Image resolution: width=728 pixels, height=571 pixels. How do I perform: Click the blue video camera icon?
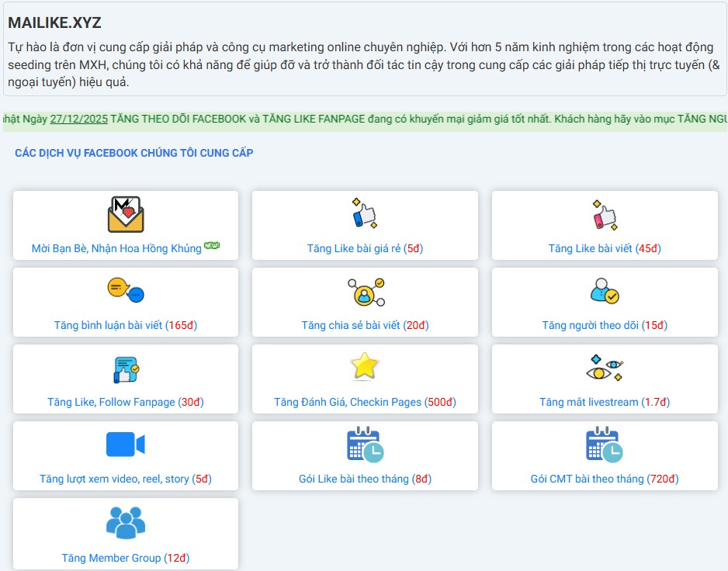[126, 445]
